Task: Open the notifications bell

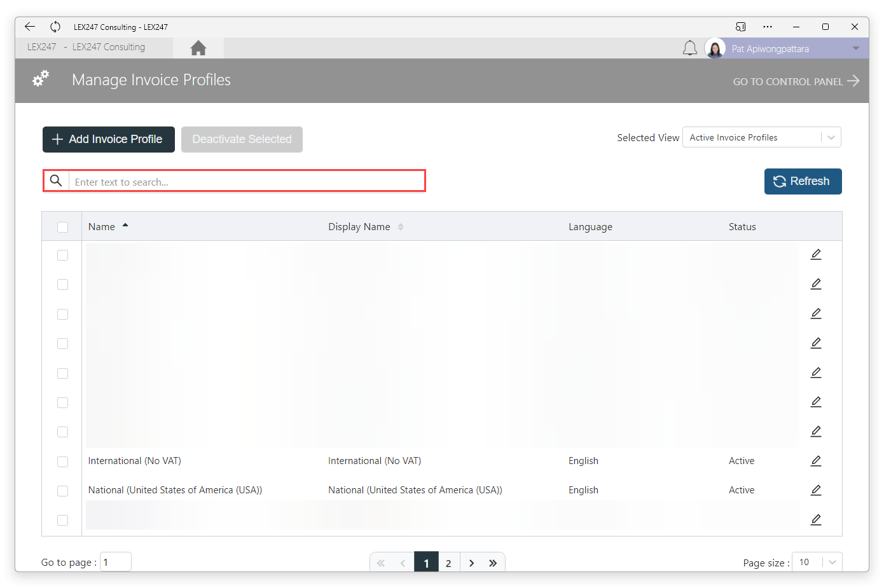Action: point(690,48)
